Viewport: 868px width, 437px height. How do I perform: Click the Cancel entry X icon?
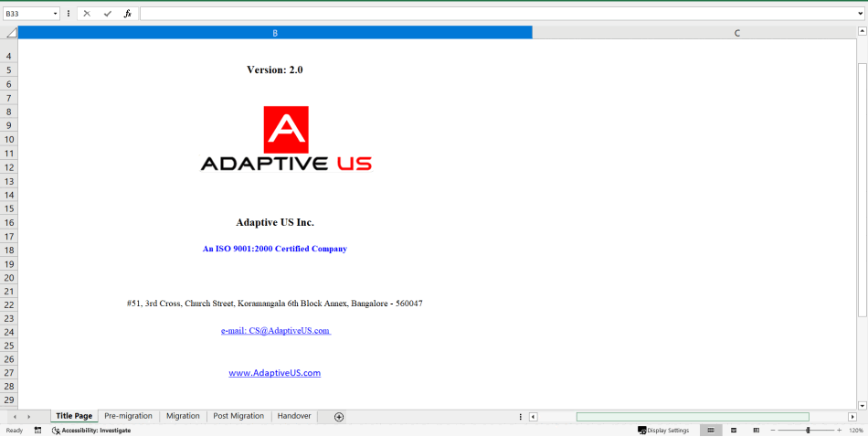tap(87, 14)
